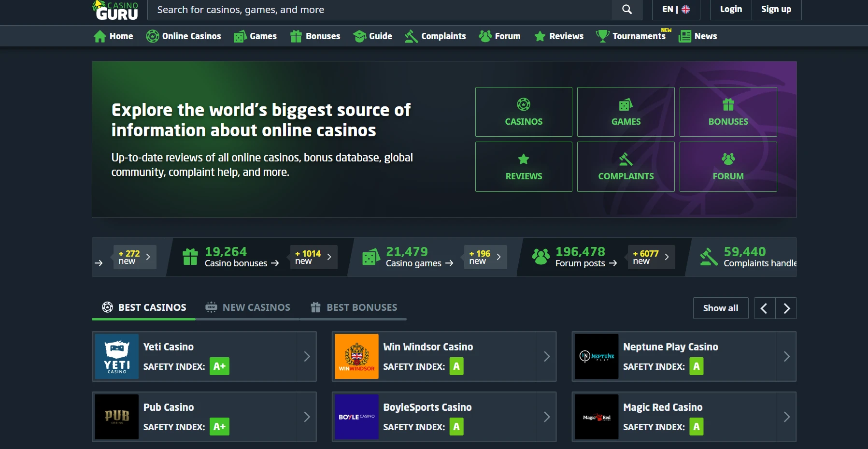Open the REVIEWS star tile
The width and height of the screenshot is (868, 449).
(524, 167)
